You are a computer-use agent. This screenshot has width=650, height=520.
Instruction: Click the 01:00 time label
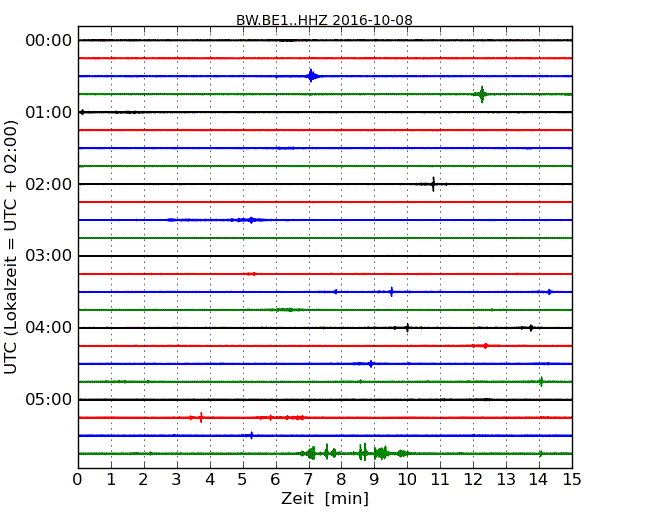pyautogui.click(x=49, y=112)
